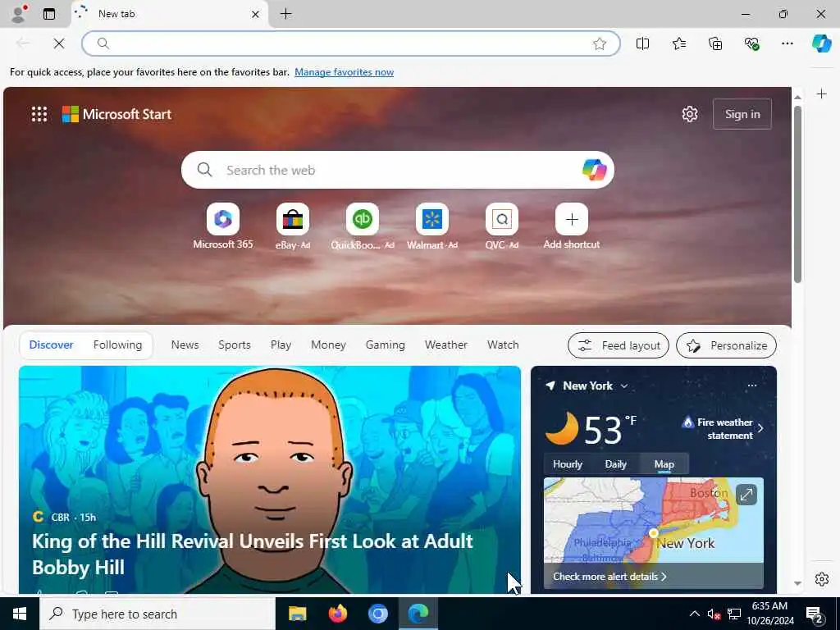The image size is (840, 630).
Task: Click sidebar plus customize icon
Action: 822,94
